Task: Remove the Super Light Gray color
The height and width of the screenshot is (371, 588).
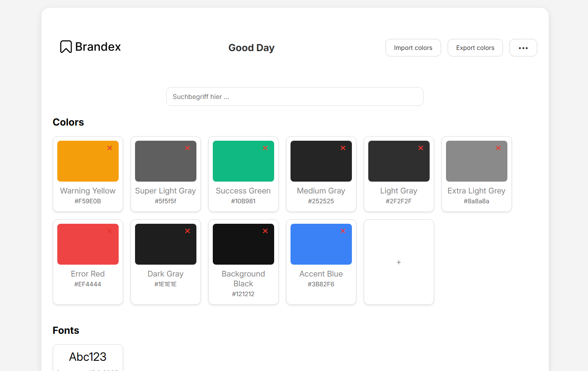Action: tap(187, 148)
